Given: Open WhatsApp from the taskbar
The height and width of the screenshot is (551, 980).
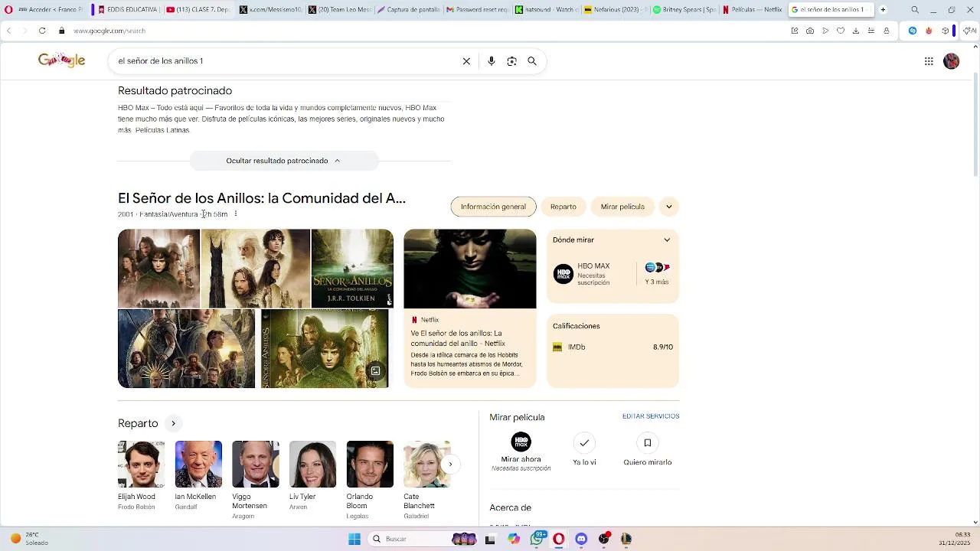Looking at the screenshot, I should click(537, 539).
